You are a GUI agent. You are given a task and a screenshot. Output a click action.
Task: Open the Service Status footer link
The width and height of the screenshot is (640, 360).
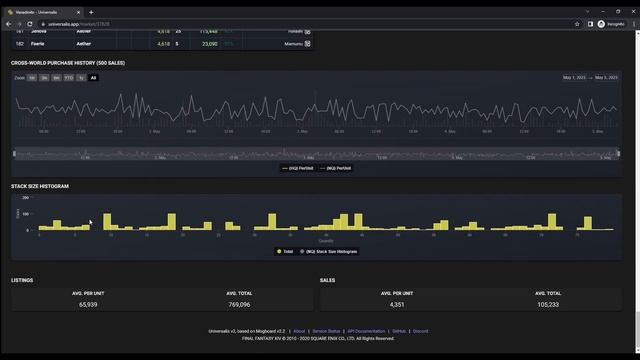tap(326, 331)
